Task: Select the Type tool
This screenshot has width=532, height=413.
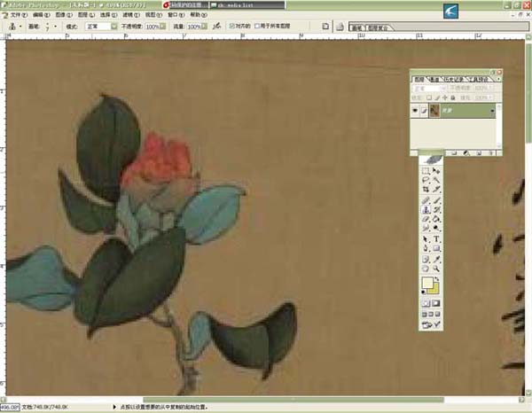Action: 436,239
